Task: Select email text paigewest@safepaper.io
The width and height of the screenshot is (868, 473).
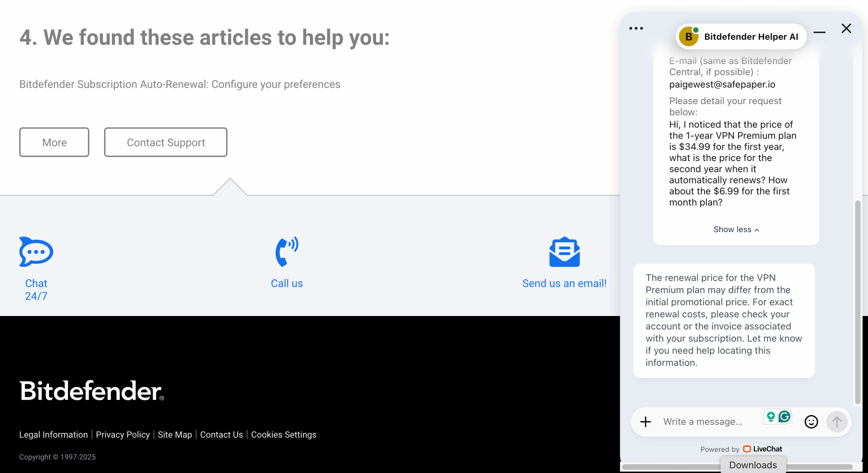Action: [x=722, y=84]
